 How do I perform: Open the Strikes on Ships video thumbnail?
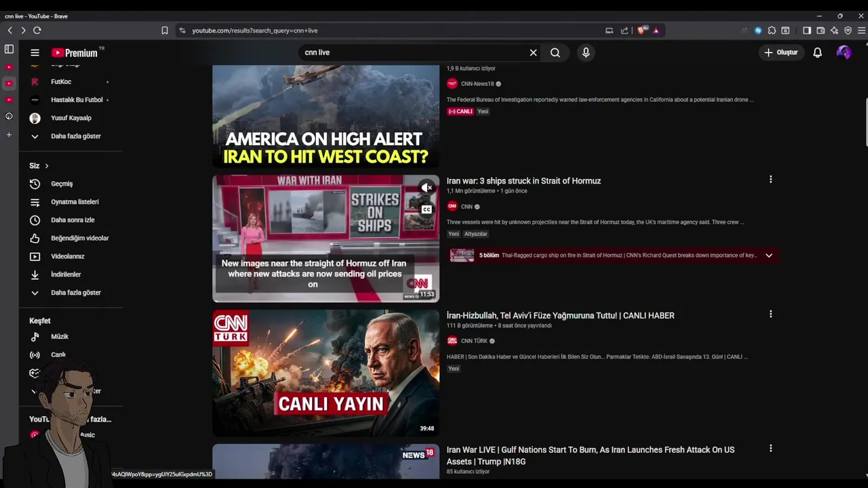(325, 239)
